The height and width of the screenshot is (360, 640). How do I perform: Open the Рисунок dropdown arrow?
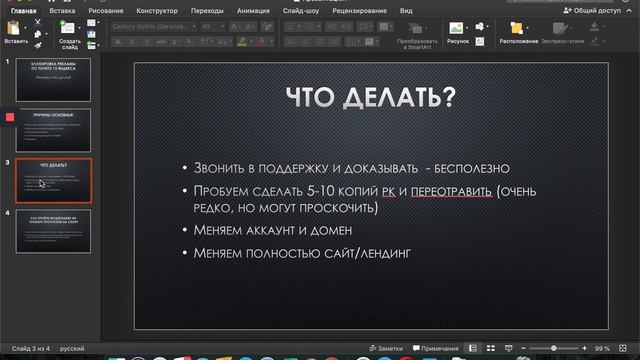(x=467, y=28)
